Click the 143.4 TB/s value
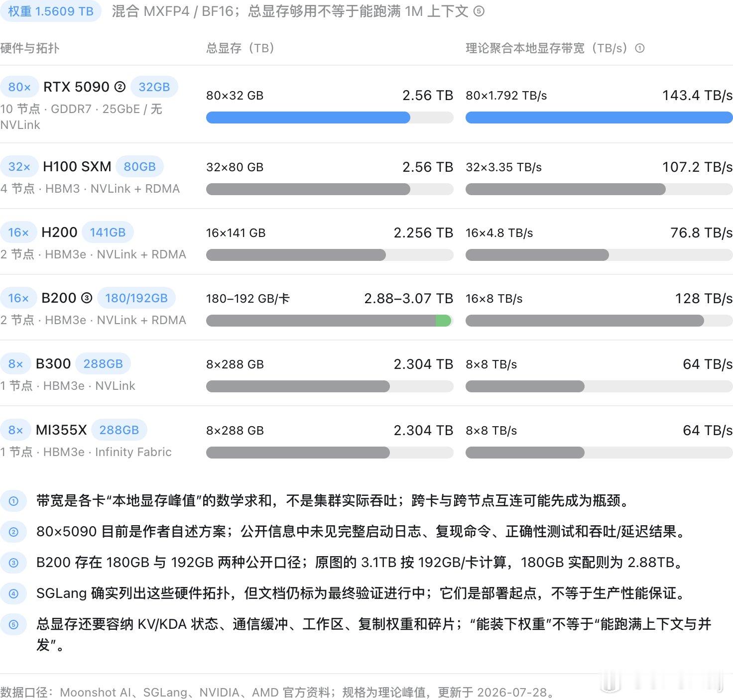 [x=697, y=95]
